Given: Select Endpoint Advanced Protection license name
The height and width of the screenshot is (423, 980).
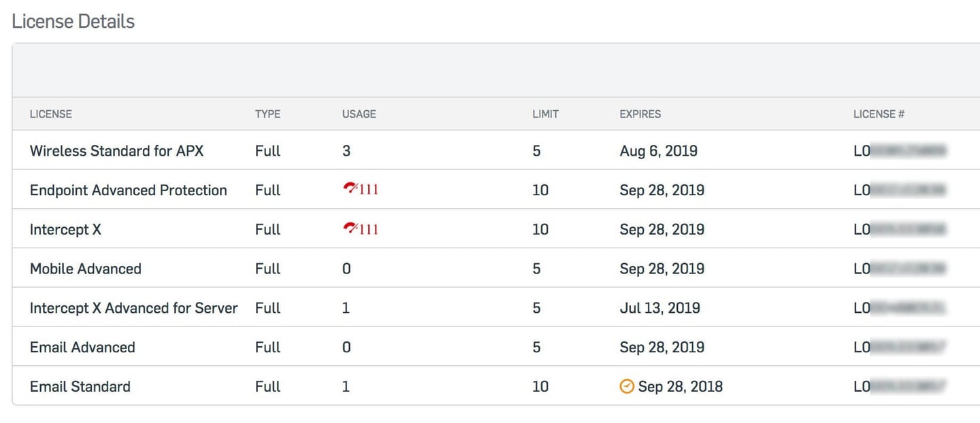Looking at the screenshot, I should (129, 190).
